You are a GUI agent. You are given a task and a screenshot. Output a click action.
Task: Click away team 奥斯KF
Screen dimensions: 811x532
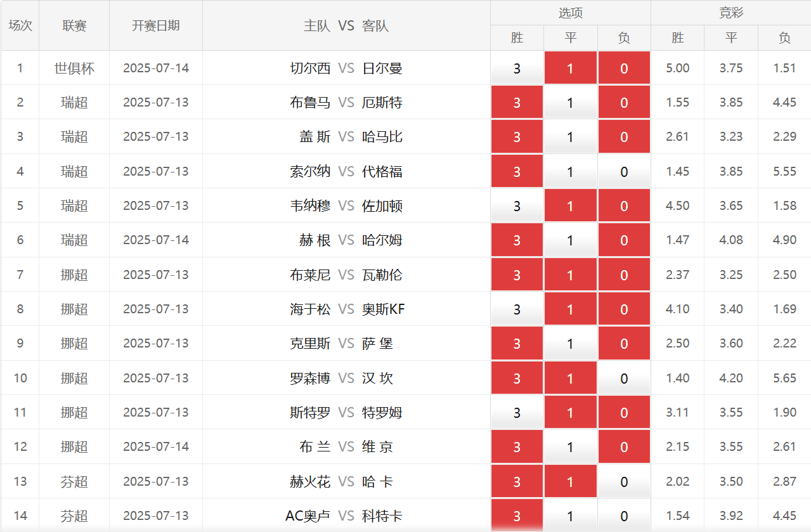pyautogui.click(x=384, y=309)
